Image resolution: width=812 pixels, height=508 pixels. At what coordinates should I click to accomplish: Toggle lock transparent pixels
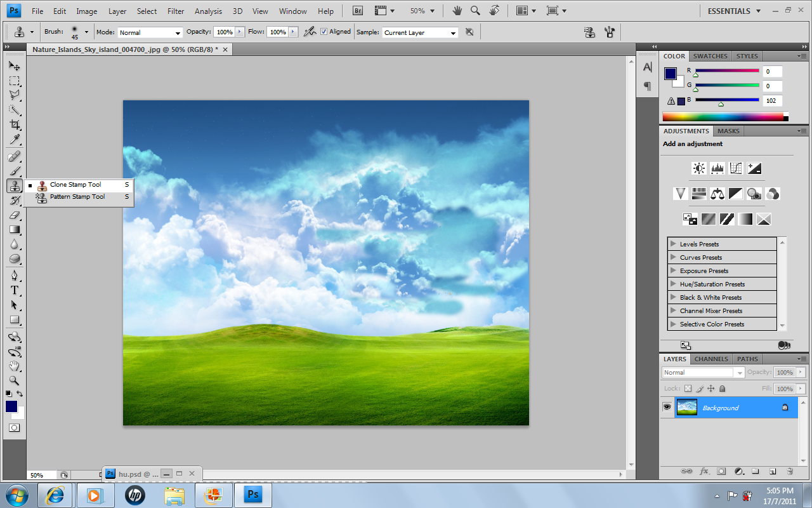click(688, 389)
